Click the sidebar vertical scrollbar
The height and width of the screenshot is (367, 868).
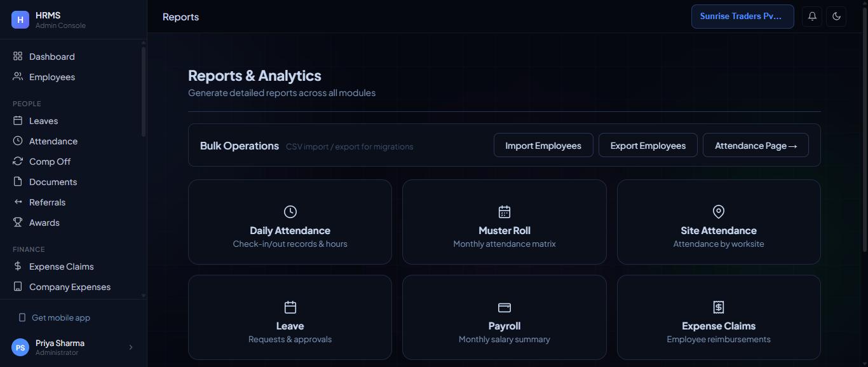point(144,92)
